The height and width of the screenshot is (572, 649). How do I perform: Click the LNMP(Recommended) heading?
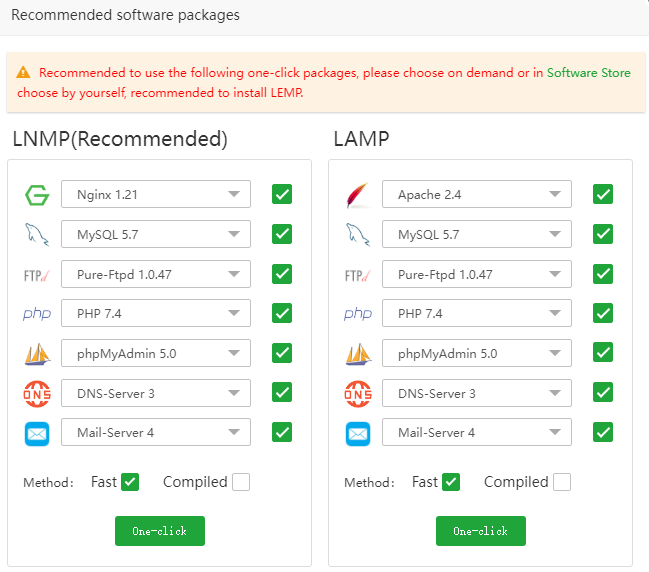(120, 139)
